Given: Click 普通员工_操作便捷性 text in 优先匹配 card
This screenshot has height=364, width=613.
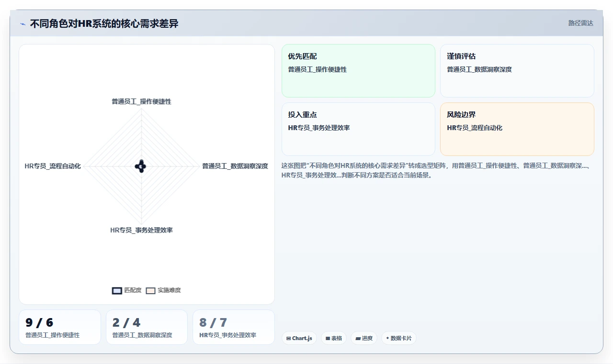Looking at the screenshot, I should 318,69.
